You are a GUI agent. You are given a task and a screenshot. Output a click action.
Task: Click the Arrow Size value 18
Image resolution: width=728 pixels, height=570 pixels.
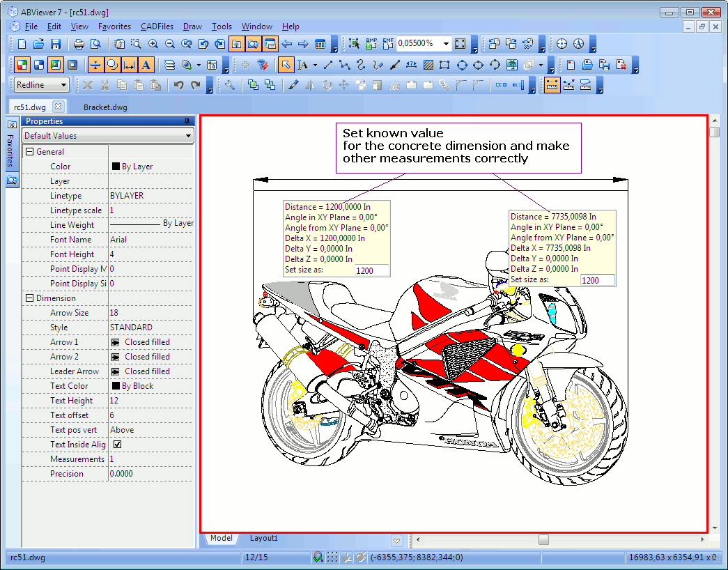tap(114, 313)
